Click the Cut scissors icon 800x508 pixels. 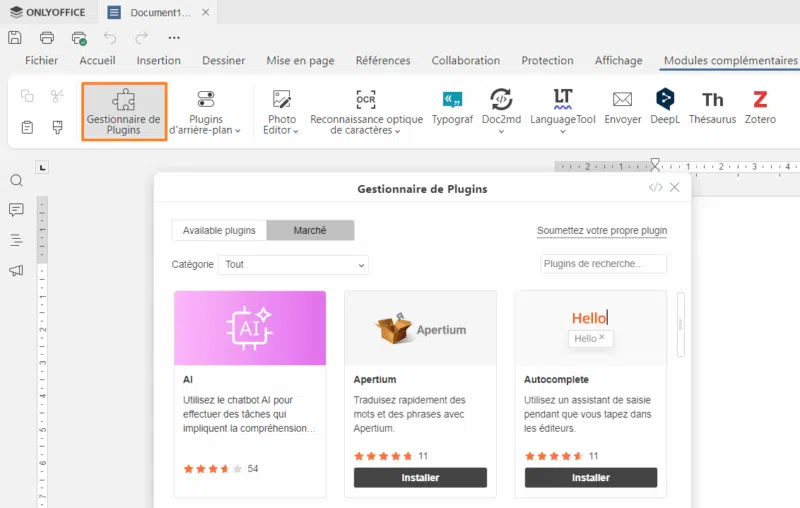click(57, 95)
